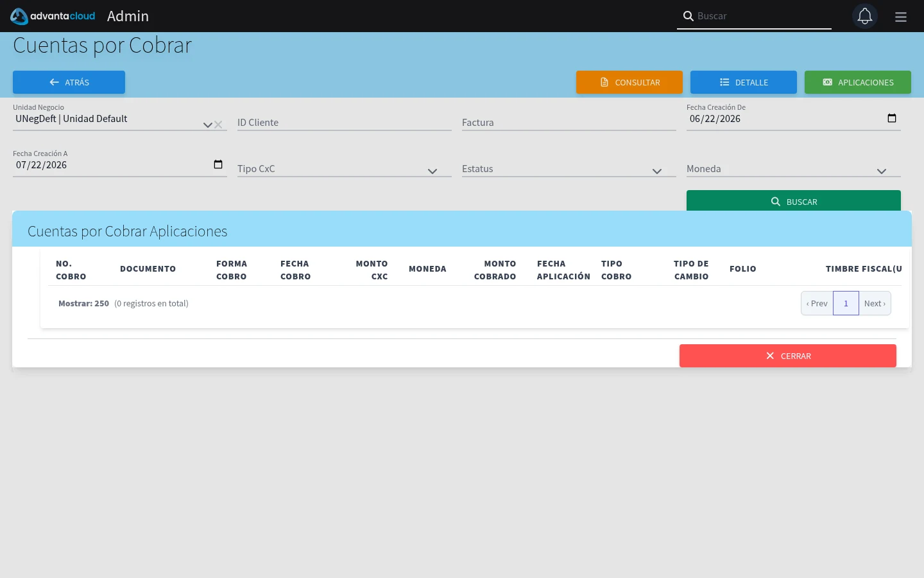
Task: Expand the Unidad Negocio dropdown
Action: coord(207,125)
